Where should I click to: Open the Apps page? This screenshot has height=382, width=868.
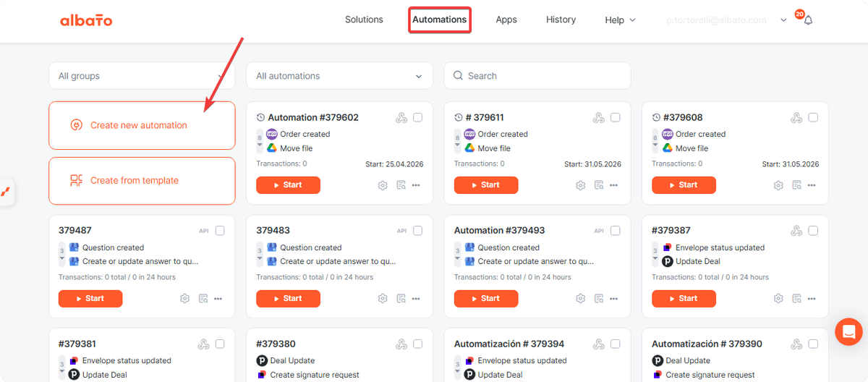coord(506,20)
